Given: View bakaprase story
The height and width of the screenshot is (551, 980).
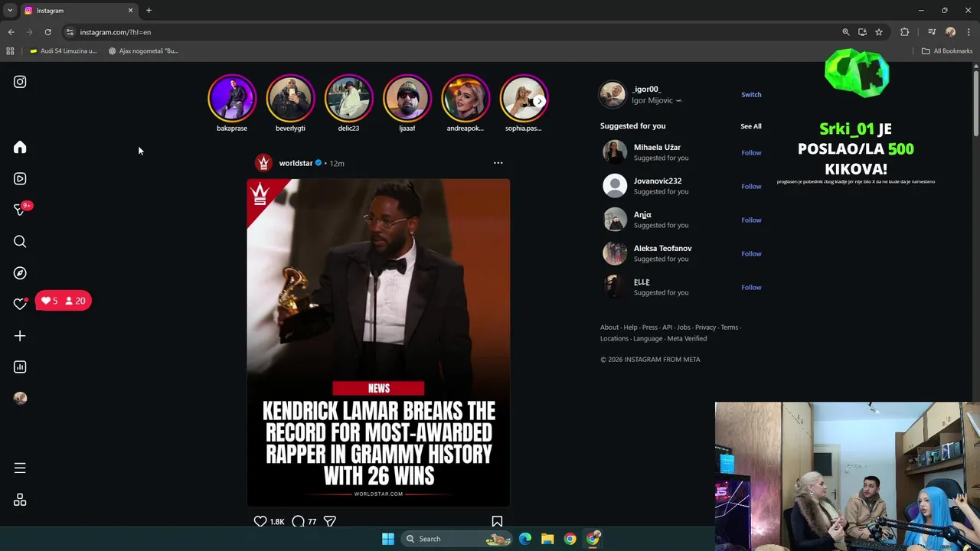Looking at the screenshot, I should pyautogui.click(x=232, y=99).
